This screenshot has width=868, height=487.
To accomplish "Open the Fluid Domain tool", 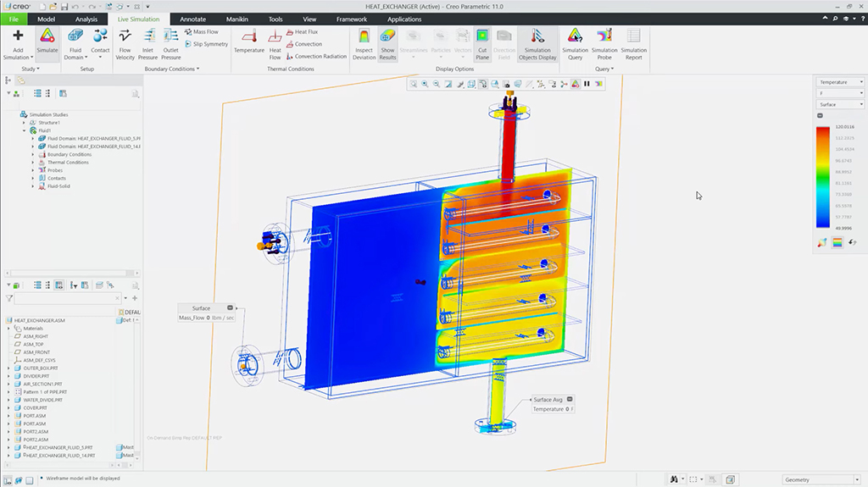I will [x=75, y=44].
